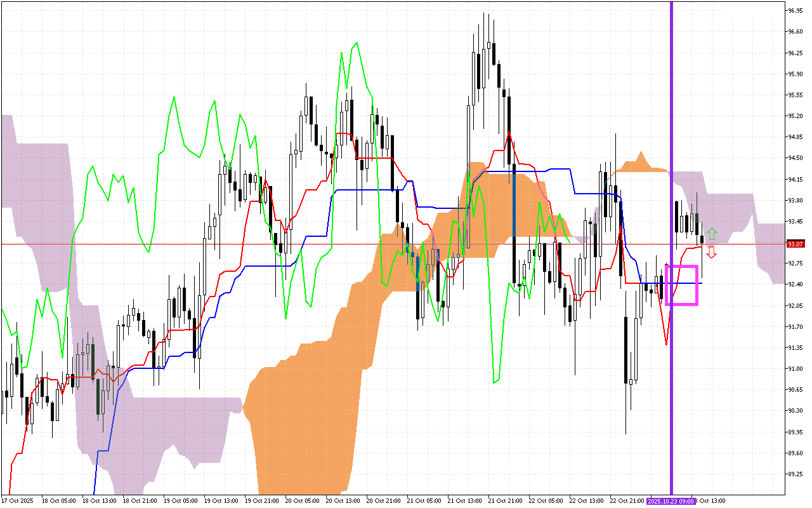Screen dimensions: 812x508
Task: Click the red down arrow marker
Action: (712, 252)
